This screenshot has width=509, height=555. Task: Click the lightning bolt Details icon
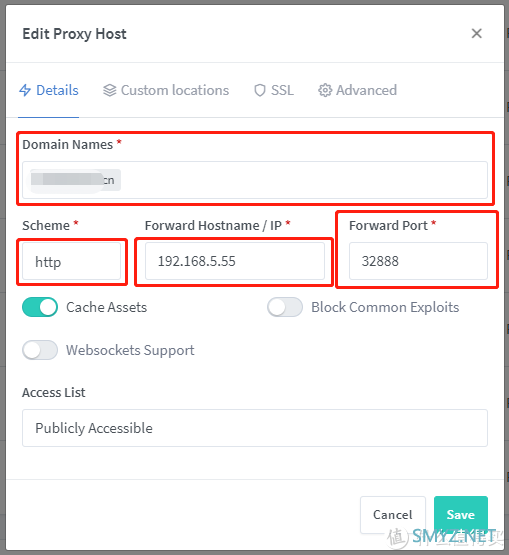[25, 90]
